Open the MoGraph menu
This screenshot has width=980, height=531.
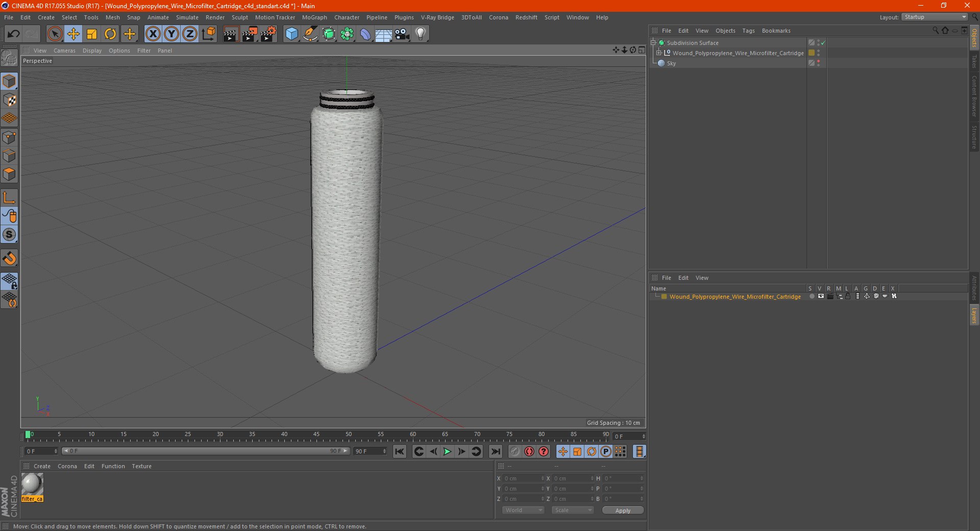(x=314, y=17)
